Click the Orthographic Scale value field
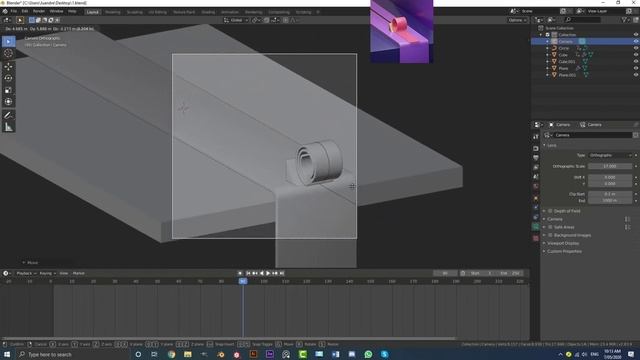 610,166
